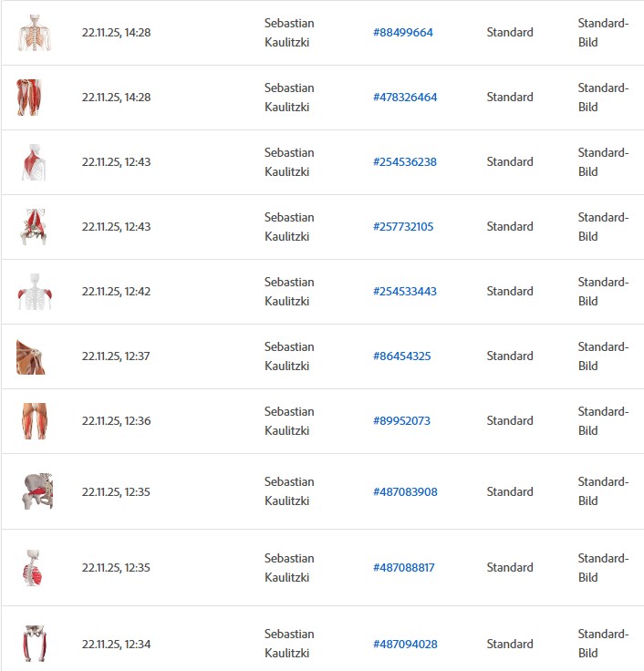The image size is (644, 671).
Task: Open the shoulder close-up thumbnail for #86454325
Action: pos(30,356)
